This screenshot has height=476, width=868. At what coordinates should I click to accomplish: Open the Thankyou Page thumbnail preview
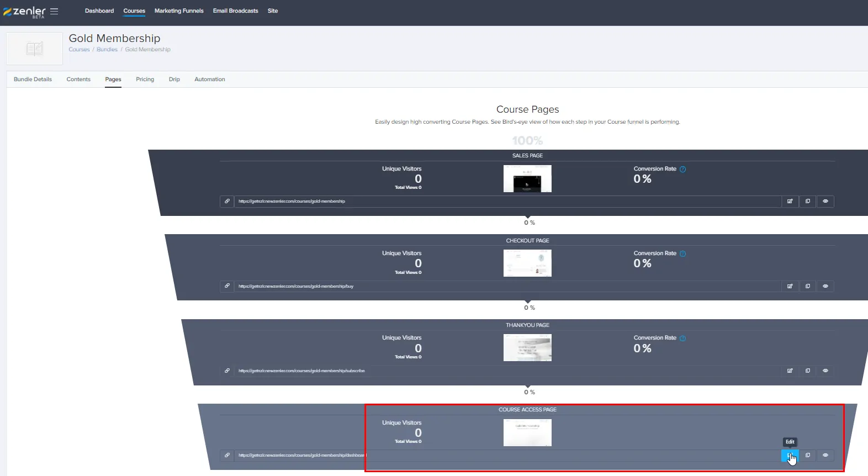click(527, 348)
